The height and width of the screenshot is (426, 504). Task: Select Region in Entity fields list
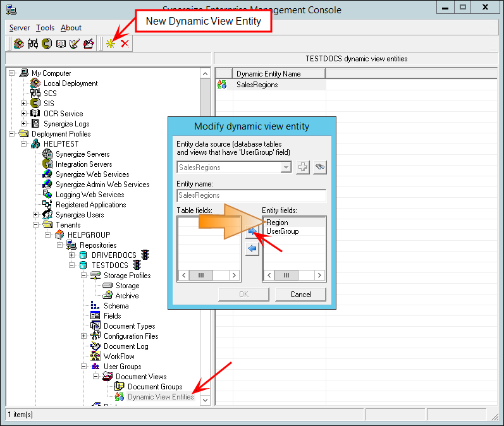pyautogui.click(x=277, y=222)
